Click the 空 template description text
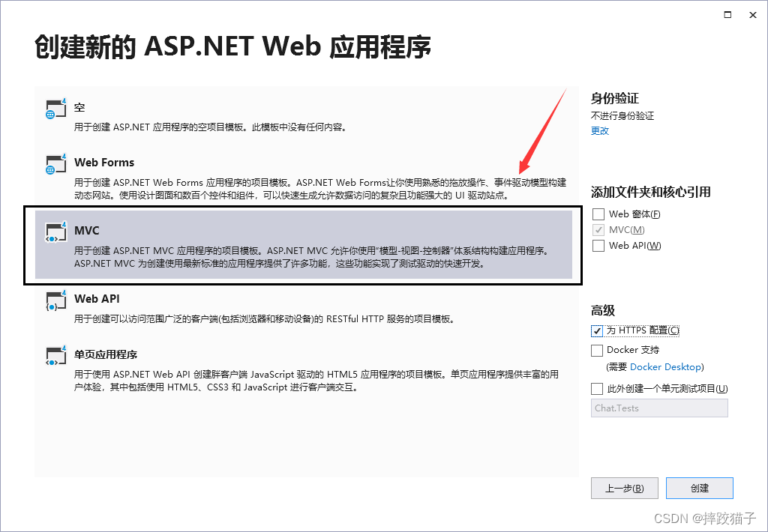The height and width of the screenshot is (532, 768). point(211,127)
